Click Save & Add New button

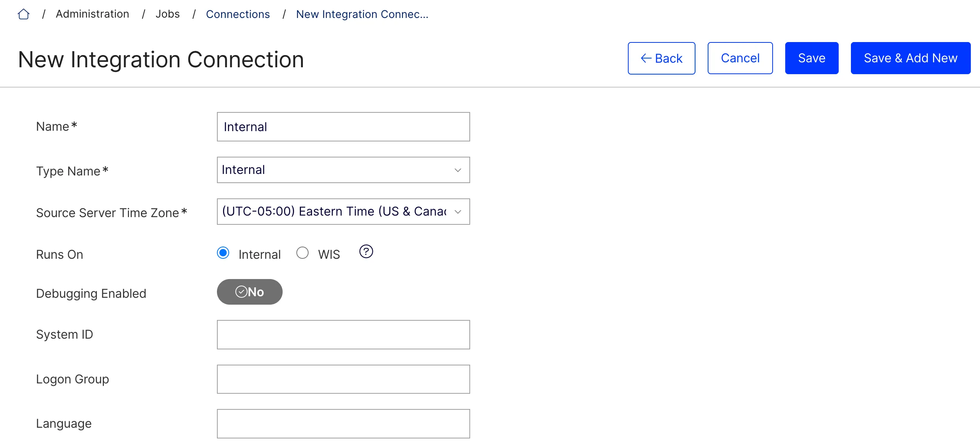(910, 58)
